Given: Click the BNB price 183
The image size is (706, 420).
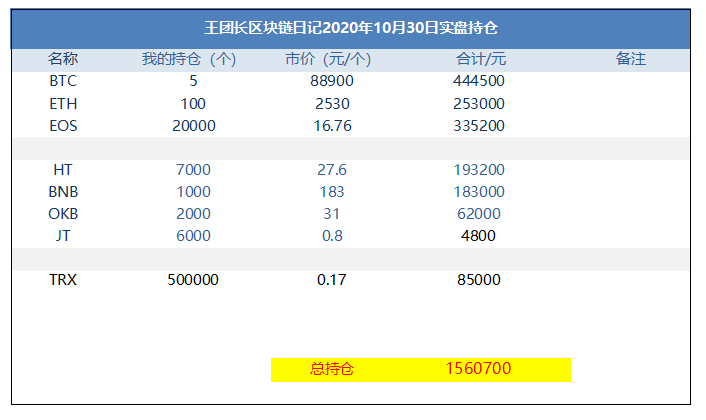Looking at the screenshot, I should pos(332,192).
